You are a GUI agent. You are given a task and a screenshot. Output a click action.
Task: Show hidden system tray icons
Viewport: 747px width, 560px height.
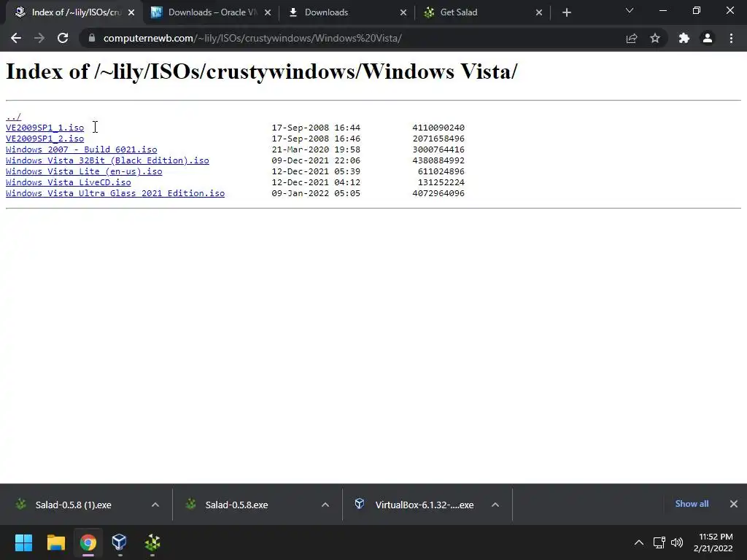(639, 542)
